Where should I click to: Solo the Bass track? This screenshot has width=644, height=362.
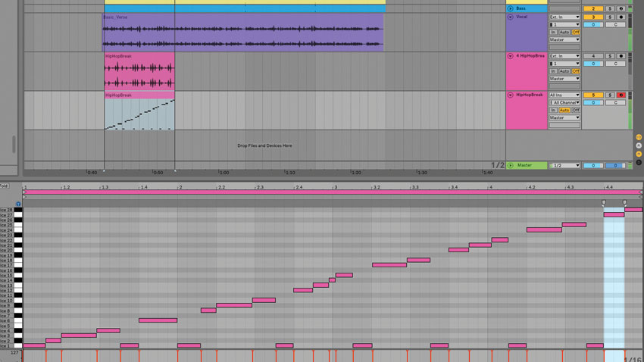(x=610, y=8)
